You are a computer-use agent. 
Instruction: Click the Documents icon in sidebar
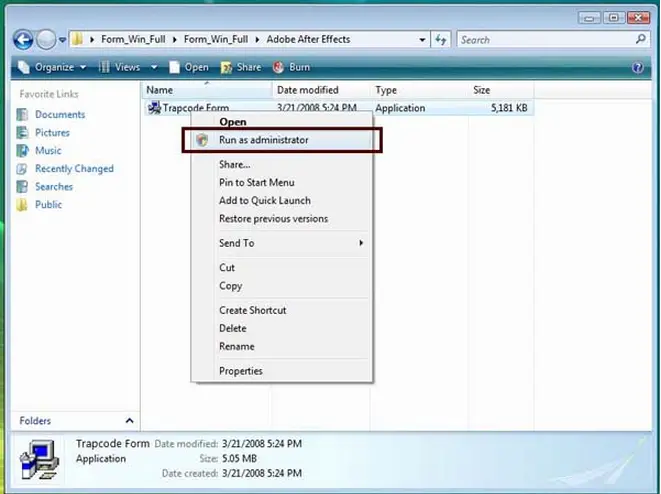pos(22,114)
